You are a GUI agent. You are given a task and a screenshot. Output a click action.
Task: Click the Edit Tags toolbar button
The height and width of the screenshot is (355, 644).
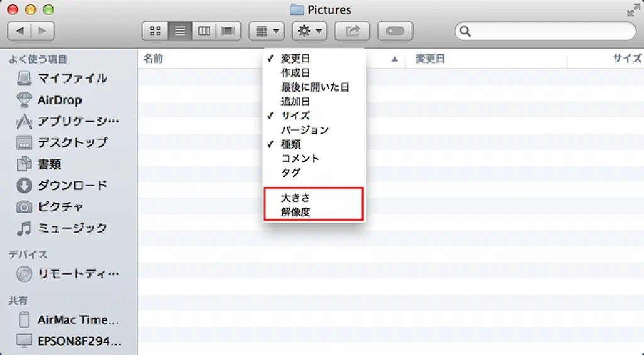pos(395,31)
